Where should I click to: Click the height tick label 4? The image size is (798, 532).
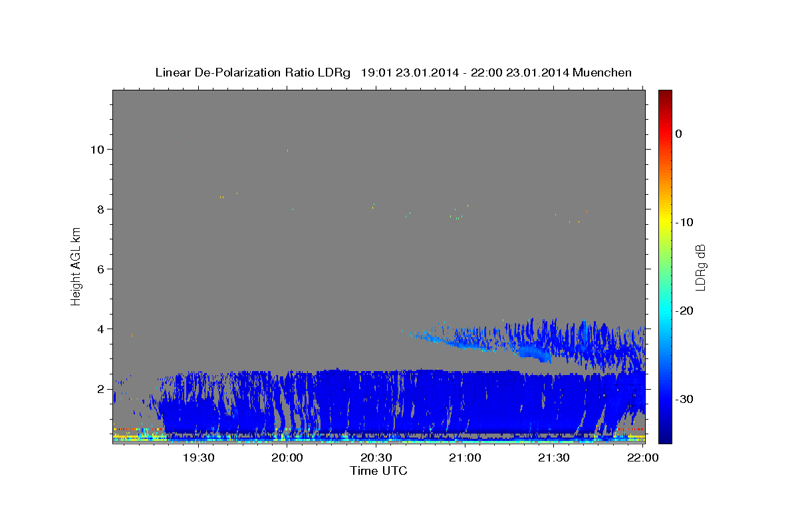(x=101, y=329)
